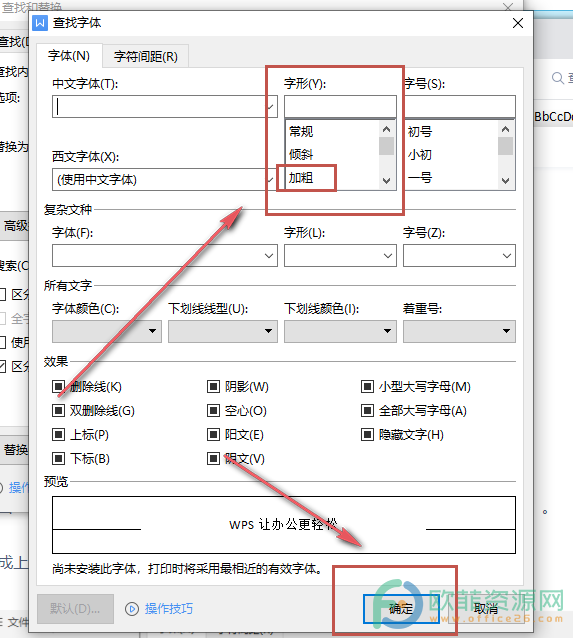Open the 着重号 dropdown
This screenshot has height=638, width=573.
tap(459, 331)
